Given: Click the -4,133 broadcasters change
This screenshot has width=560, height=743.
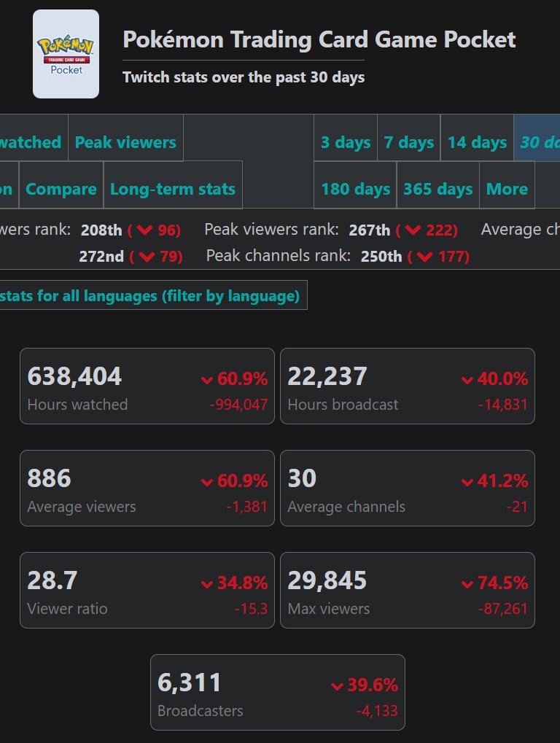Looking at the screenshot, I should [x=377, y=711].
